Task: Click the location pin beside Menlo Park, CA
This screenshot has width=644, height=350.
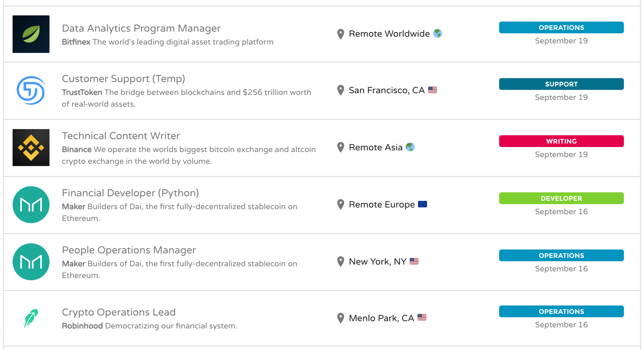Action: pyautogui.click(x=341, y=318)
